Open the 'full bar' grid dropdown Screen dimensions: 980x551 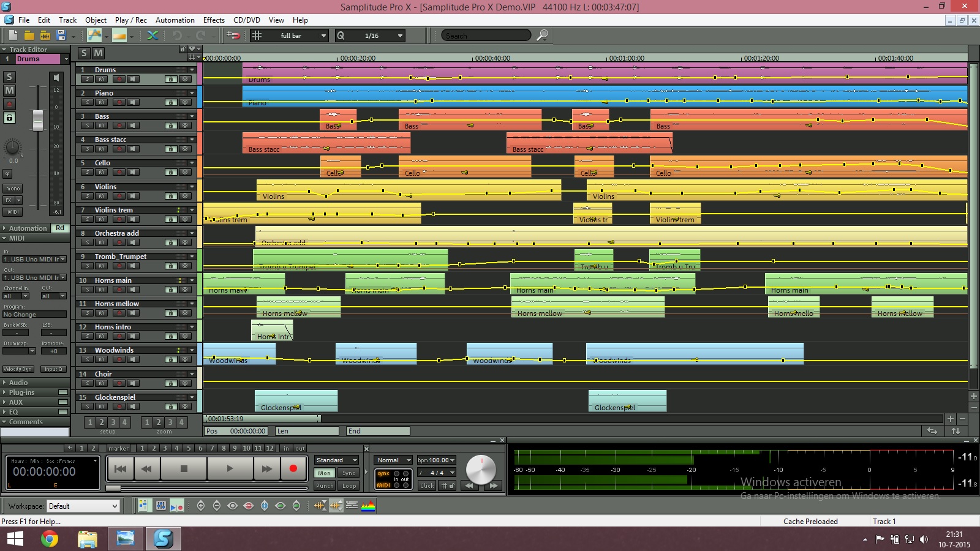click(323, 36)
